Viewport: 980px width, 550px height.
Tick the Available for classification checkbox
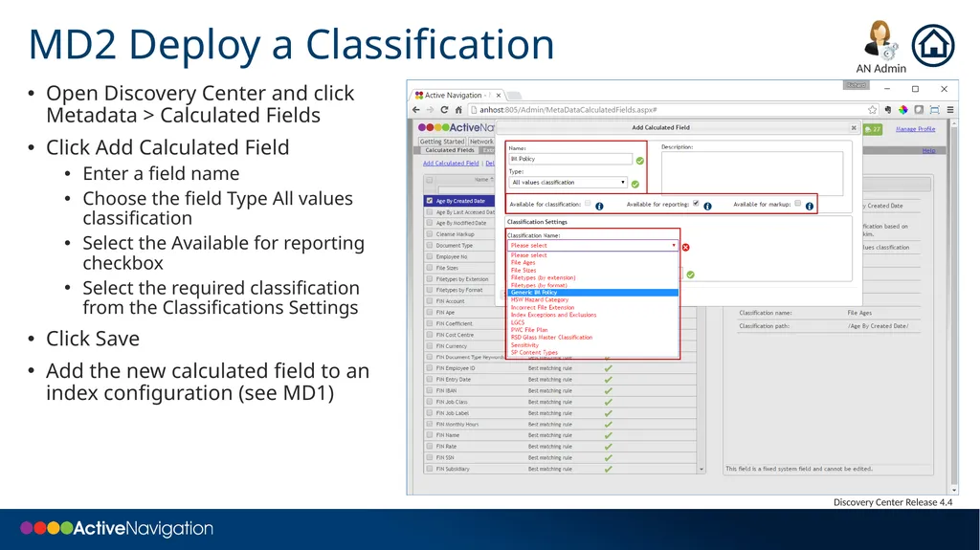pyautogui.click(x=588, y=203)
